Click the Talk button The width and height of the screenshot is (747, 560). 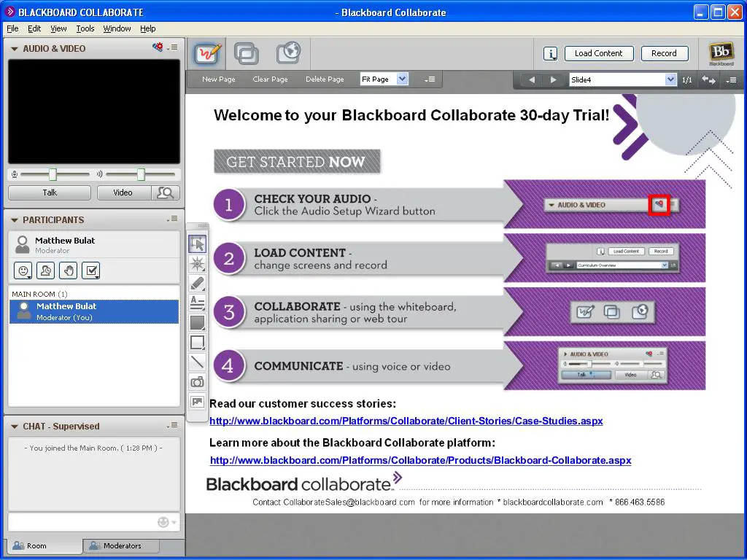pos(50,192)
